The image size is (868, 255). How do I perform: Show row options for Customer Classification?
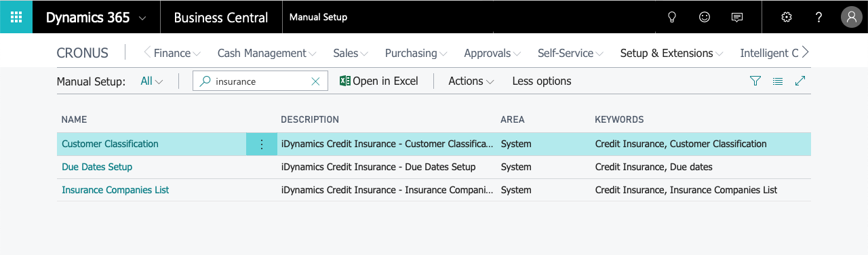[262, 144]
